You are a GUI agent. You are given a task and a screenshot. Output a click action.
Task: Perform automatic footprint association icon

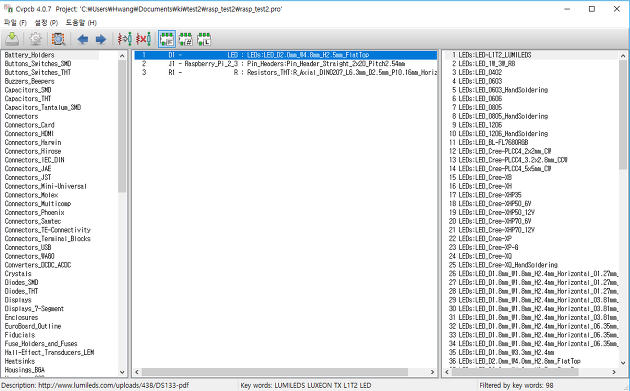(125, 39)
